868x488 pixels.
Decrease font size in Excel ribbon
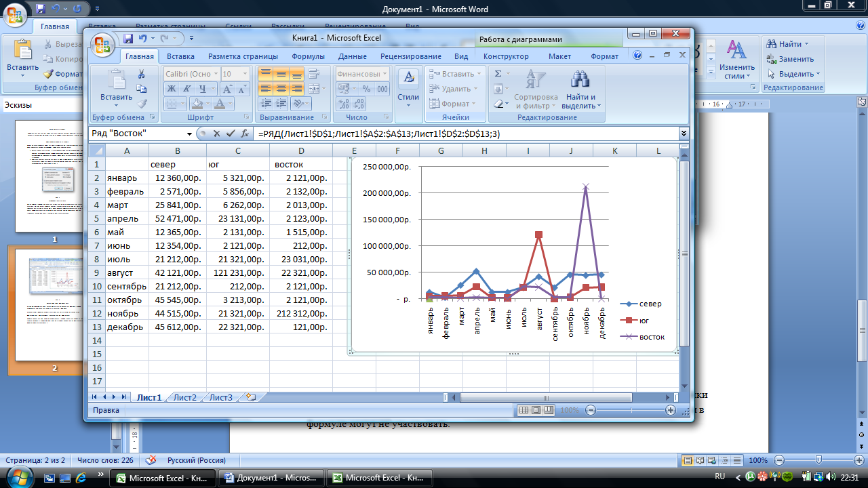[242, 89]
